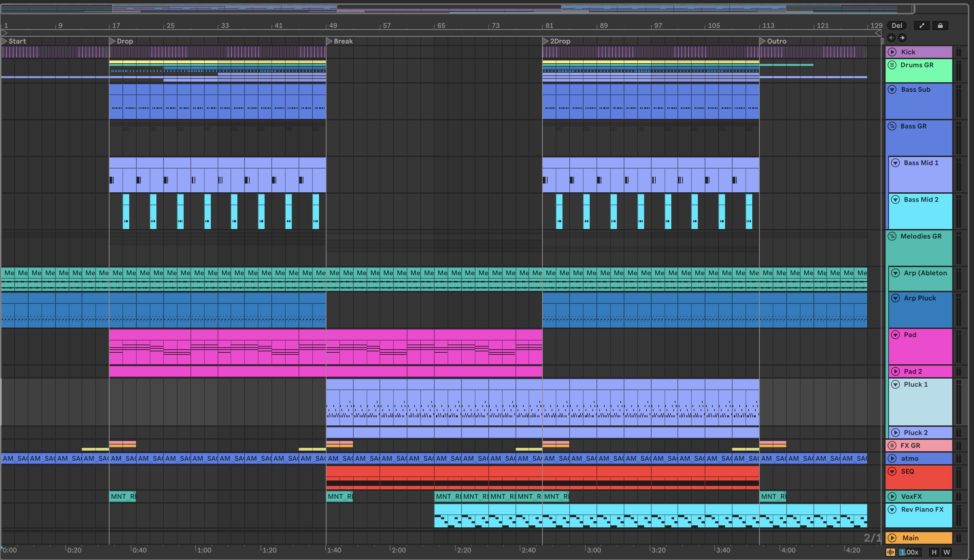974x560 pixels.
Task: Click the Rev Piano FX track name
Action: tap(922, 509)
